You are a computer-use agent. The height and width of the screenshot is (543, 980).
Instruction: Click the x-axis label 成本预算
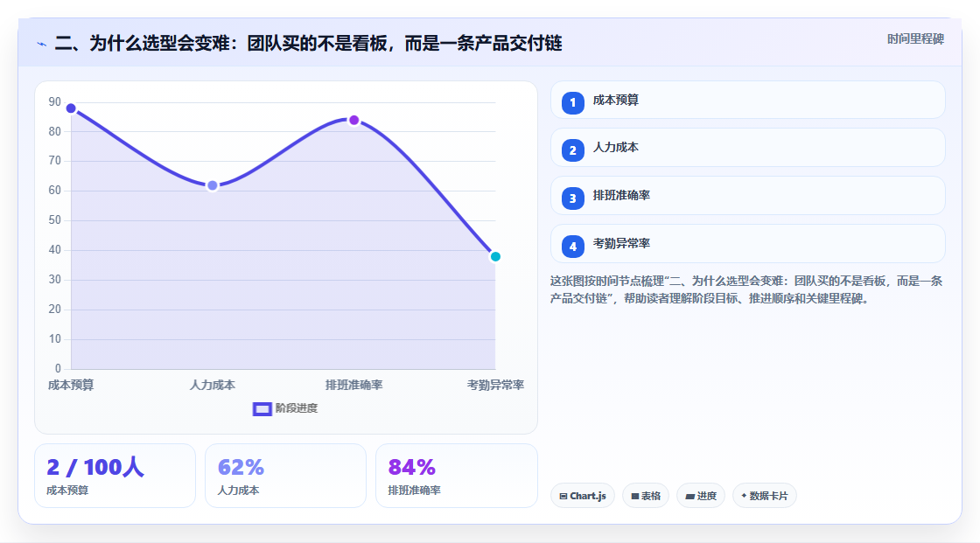coord(71,385)
